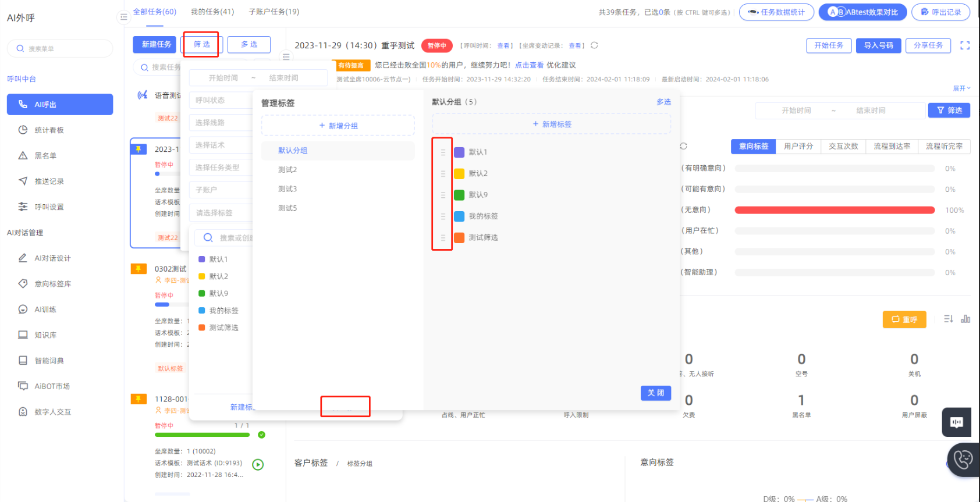Image resolution: width=980 pixels, height=502 pixels.
Task: Select 测试2 group in the tag manager
Action: 287,170
